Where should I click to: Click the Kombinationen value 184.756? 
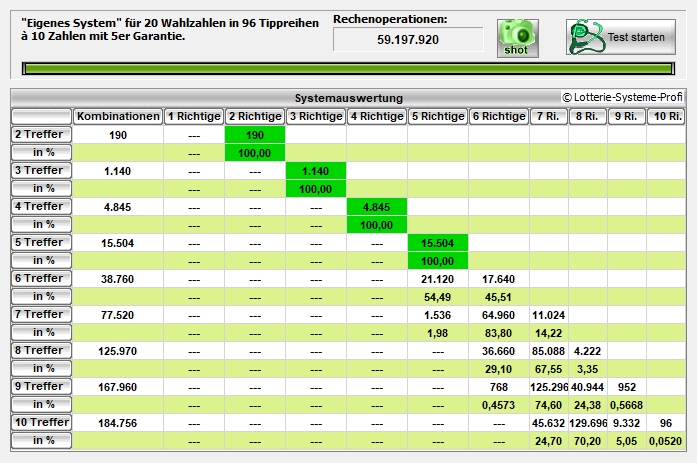tap(117, 423)
